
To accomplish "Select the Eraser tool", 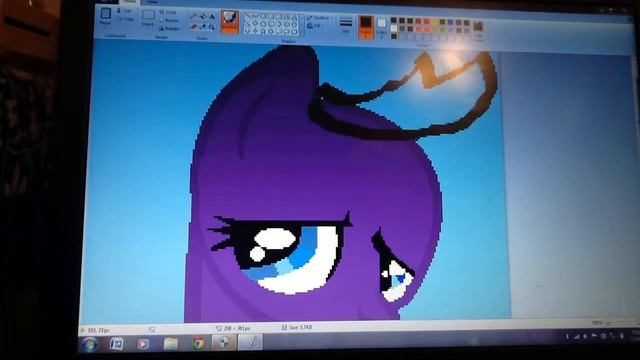I will pyautogui.click(x=193, y=27).
